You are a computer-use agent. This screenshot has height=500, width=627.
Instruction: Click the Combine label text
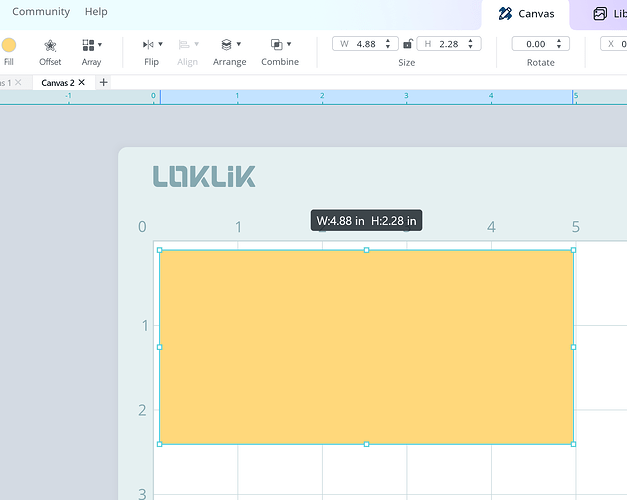[280, 62]
